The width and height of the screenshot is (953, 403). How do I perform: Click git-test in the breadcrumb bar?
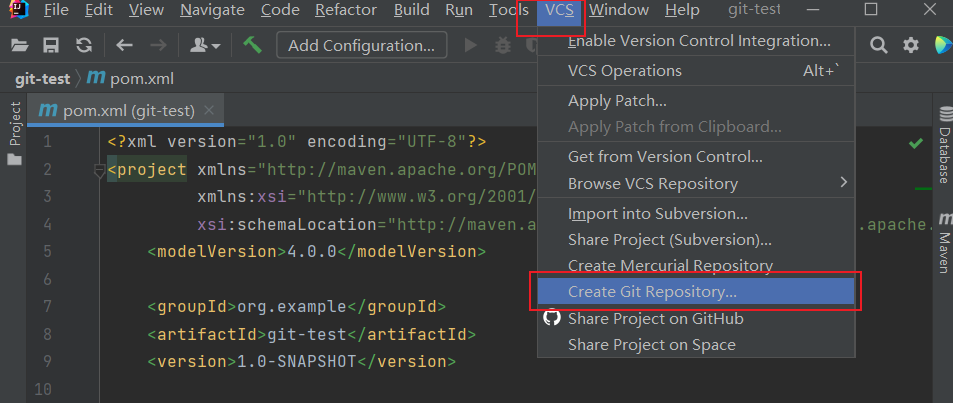tap(41, 77)
